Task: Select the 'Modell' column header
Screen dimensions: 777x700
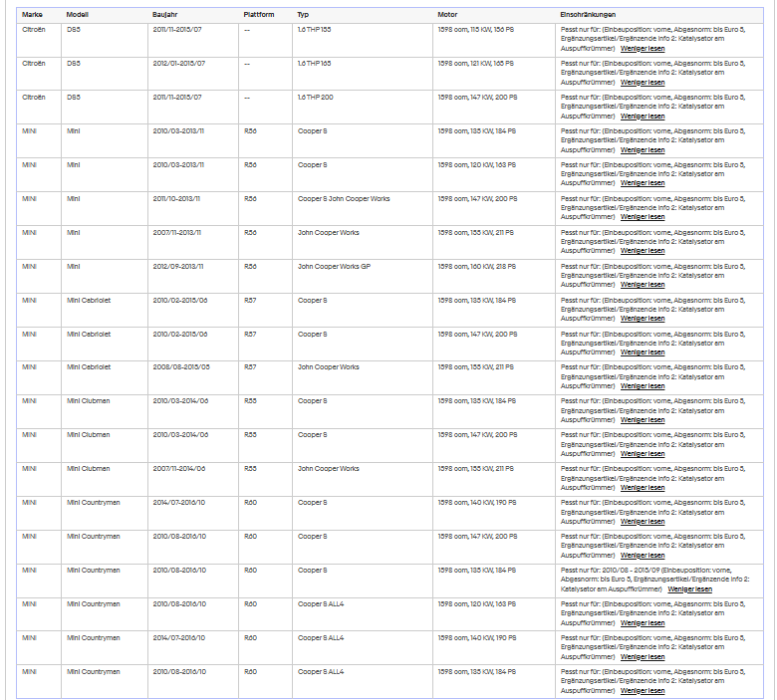Action: click(78, 15)
